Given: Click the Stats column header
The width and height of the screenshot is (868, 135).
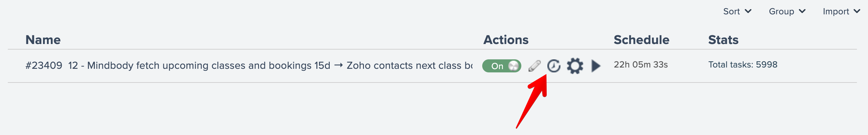Looking at the screenshot, I should pyautogui.click(x=723, y=40).
